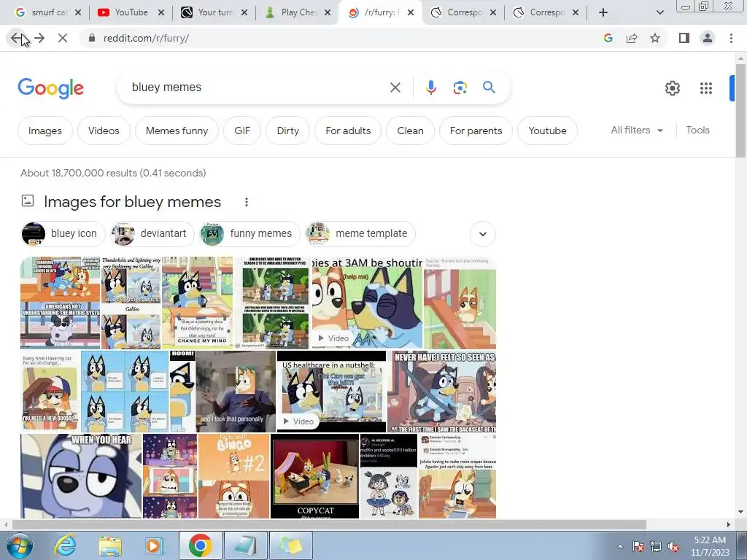Image resolution: width=747 pixels, height=560 pixels.
Task: Focus the bluey memes search field
Action: pos(258,87)
